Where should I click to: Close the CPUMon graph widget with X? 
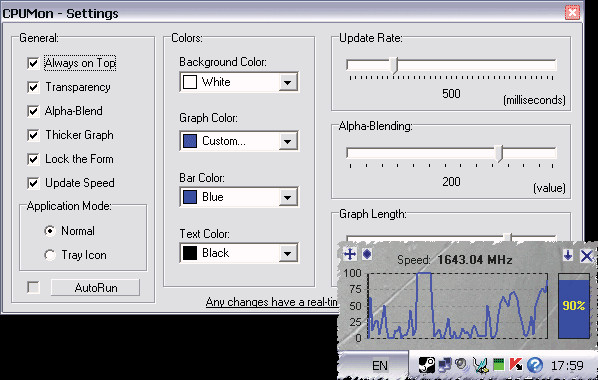[x=586, y=256]
